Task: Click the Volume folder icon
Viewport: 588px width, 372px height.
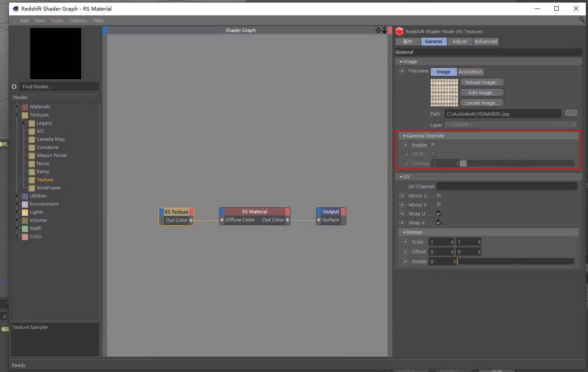Action: 25,221
